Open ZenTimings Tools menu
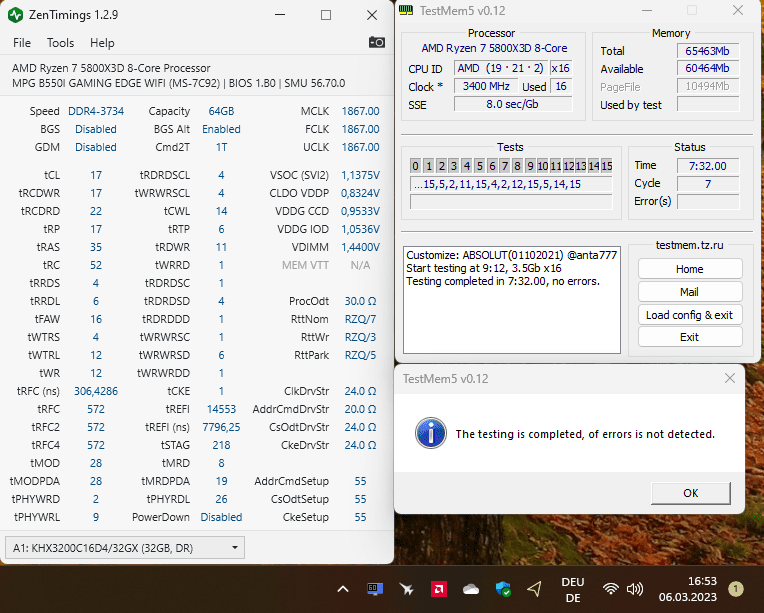The height and width of the screenshot is (613, 764). (x=60, y=43)
